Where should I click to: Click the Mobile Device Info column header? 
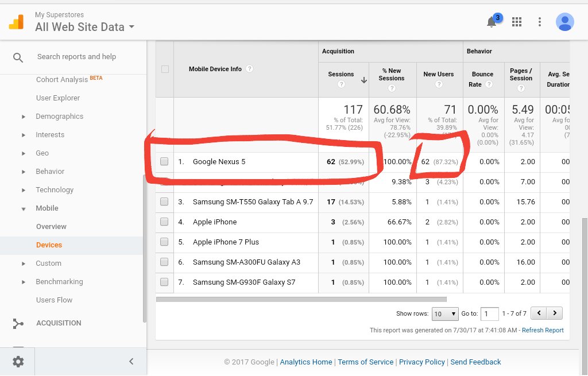(x=215, y=69)
